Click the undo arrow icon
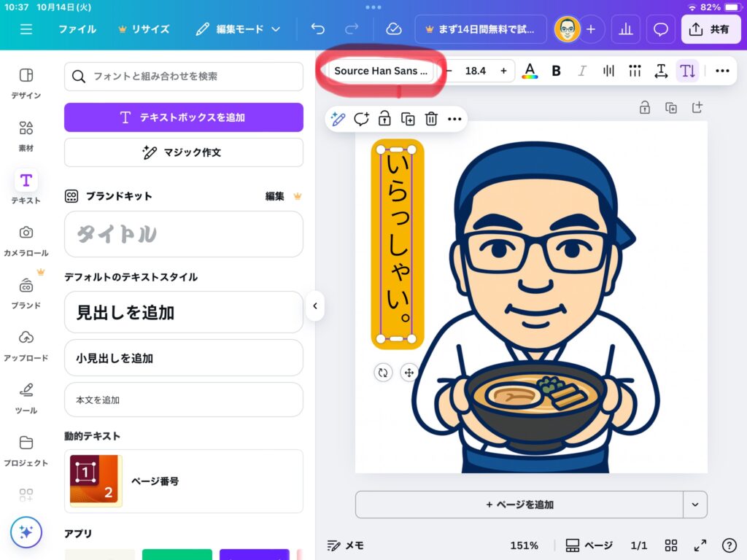747x560 pixels. pyautogui.click(x=317, y=29)
